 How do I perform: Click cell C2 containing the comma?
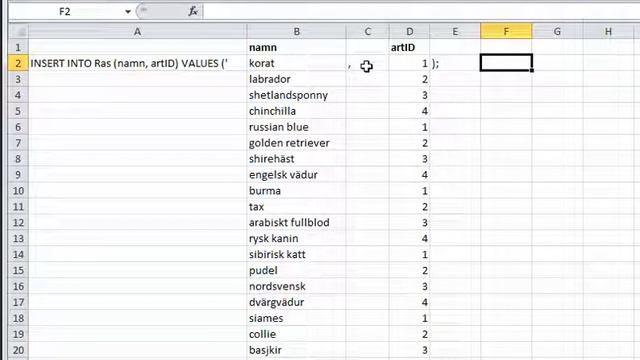tap(368, 63)
